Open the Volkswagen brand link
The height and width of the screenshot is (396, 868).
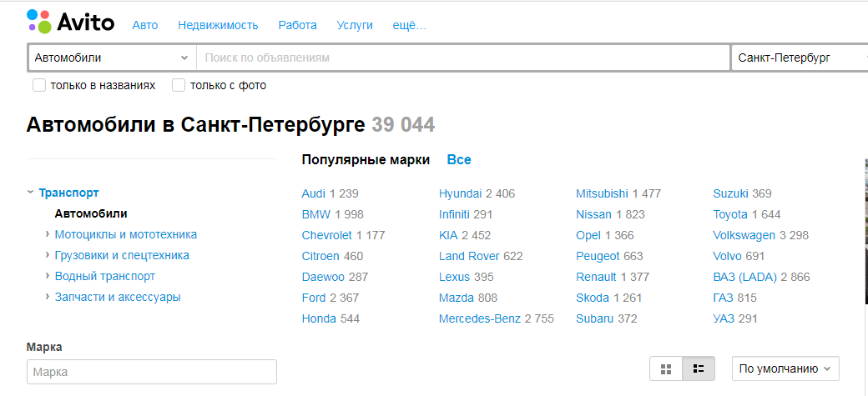[744, 236]
